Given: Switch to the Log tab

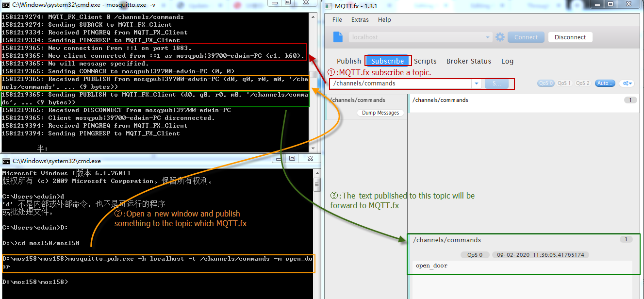Looking at the screenshot, I should point(507,61).
